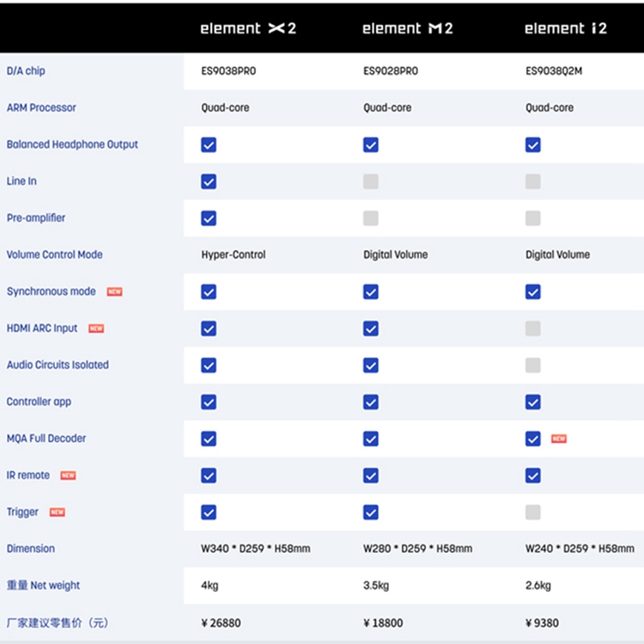
Task: Click the unchecked i2 Trigger box
Action: (533, 513)
